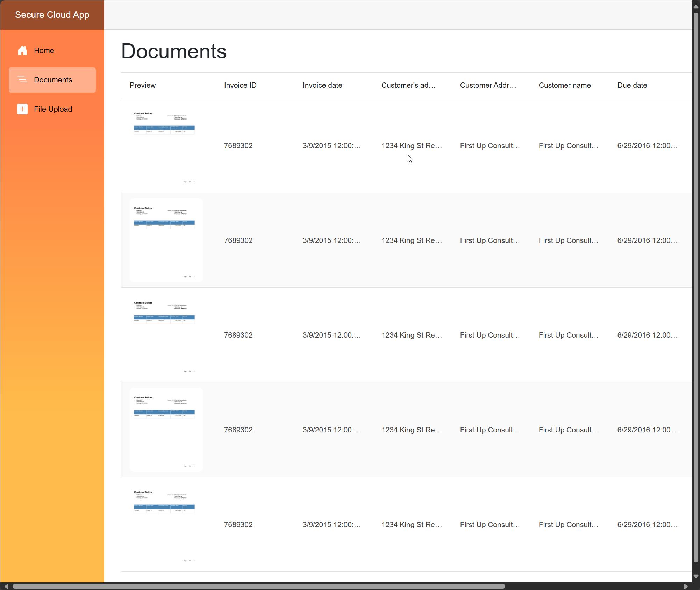The height and width of the screenshot is (590, 700).
Task: Click the vertical scrollbar up arrow
Action: (x=696, y=6)
